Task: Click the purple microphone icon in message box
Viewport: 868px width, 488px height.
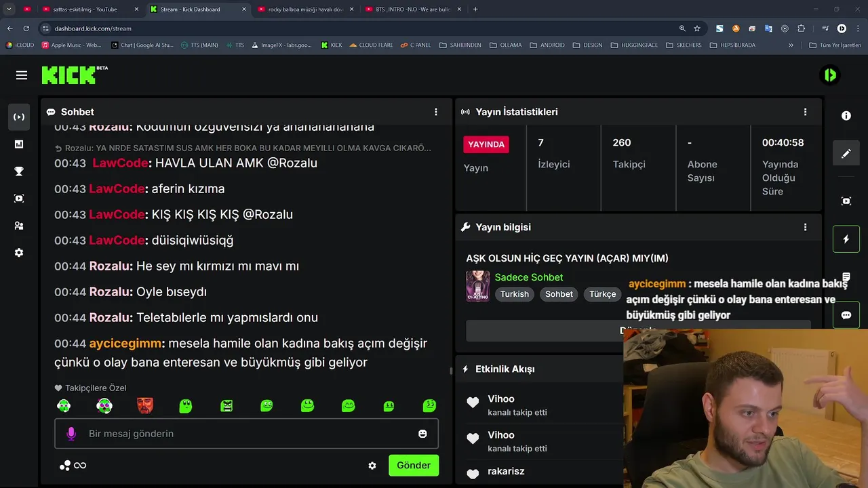Action: pyautogui.click(x=71, y=434)
